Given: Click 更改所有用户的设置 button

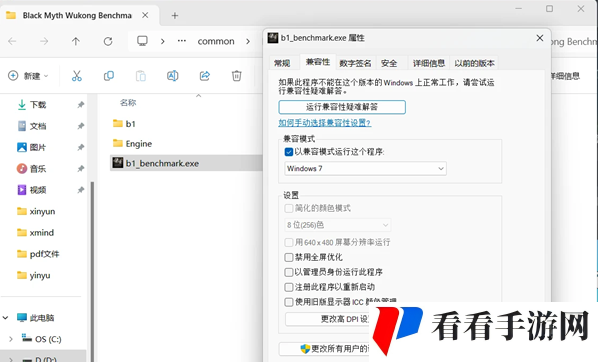Looking at the screenshot, I should (325, 349).
